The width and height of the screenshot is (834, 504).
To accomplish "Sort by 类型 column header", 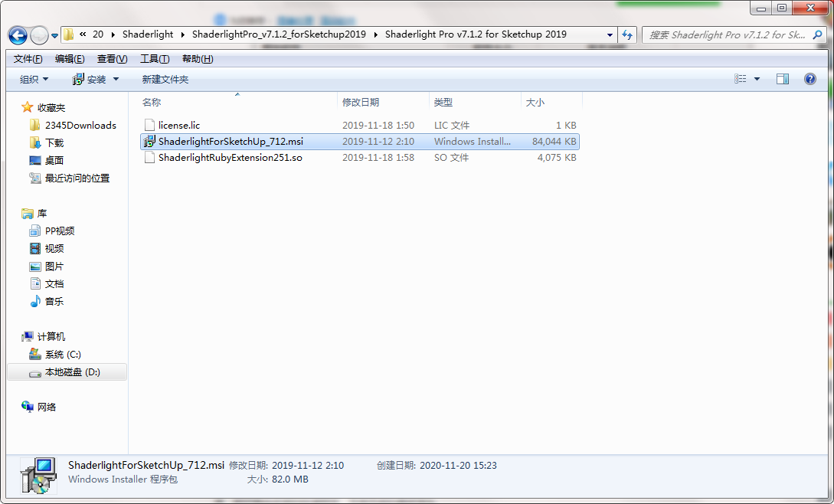I will tap(475, 102).
